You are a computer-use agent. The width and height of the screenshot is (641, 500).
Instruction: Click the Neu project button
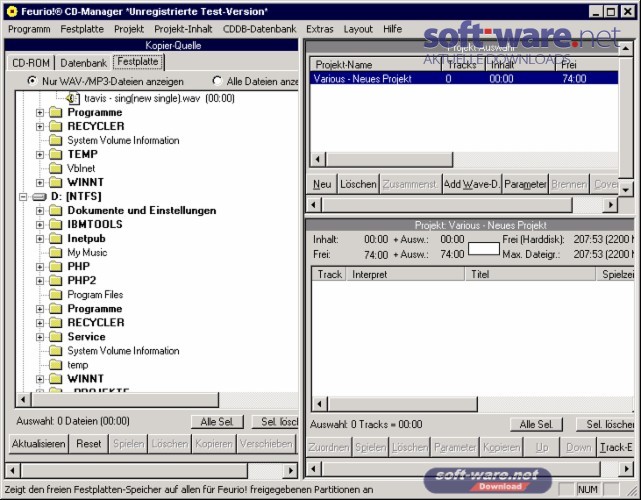pos(322,184)
